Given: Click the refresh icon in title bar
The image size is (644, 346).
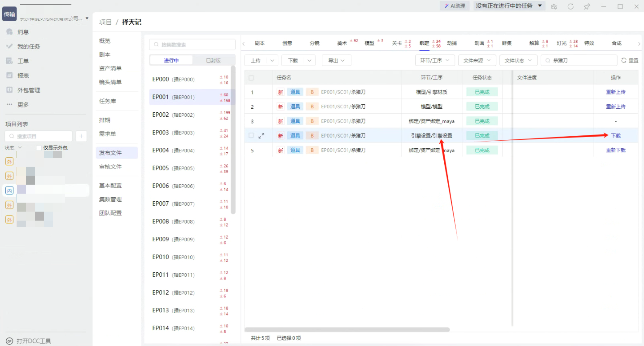Looking at the screenshot, I should pyautogui.click(x=570, y=6).
